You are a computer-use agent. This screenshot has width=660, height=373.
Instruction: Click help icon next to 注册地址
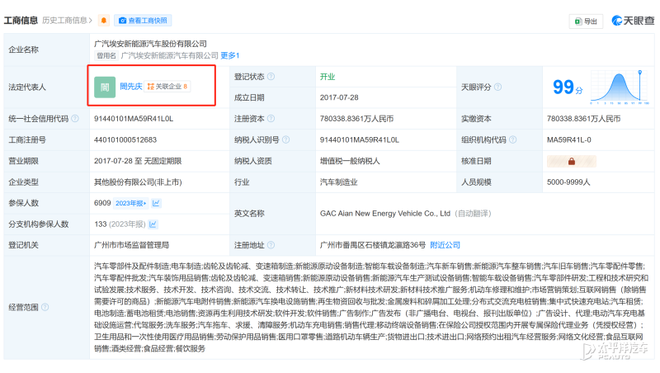pos(271,245)
